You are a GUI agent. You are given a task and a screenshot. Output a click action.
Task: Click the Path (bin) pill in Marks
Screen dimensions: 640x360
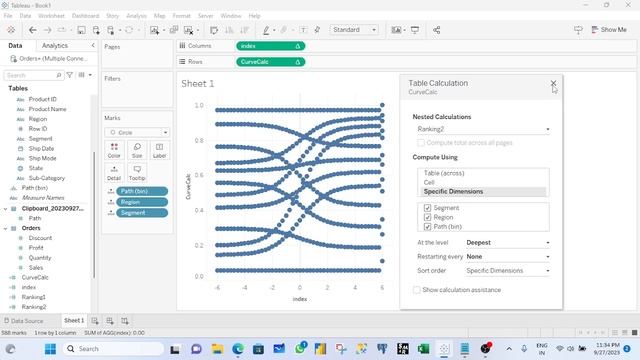pos(142,191)
